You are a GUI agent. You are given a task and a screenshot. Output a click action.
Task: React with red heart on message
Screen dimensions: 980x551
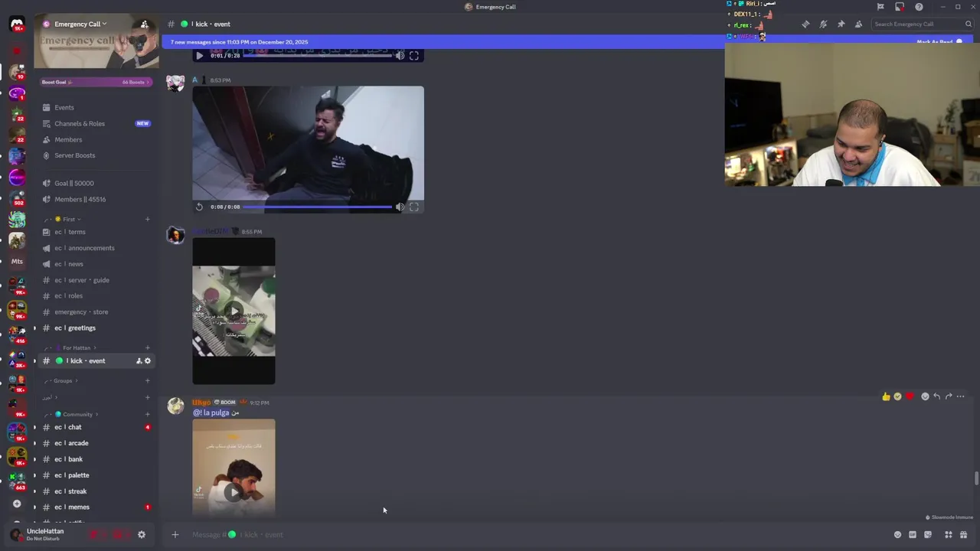click(x=910, y=396)
